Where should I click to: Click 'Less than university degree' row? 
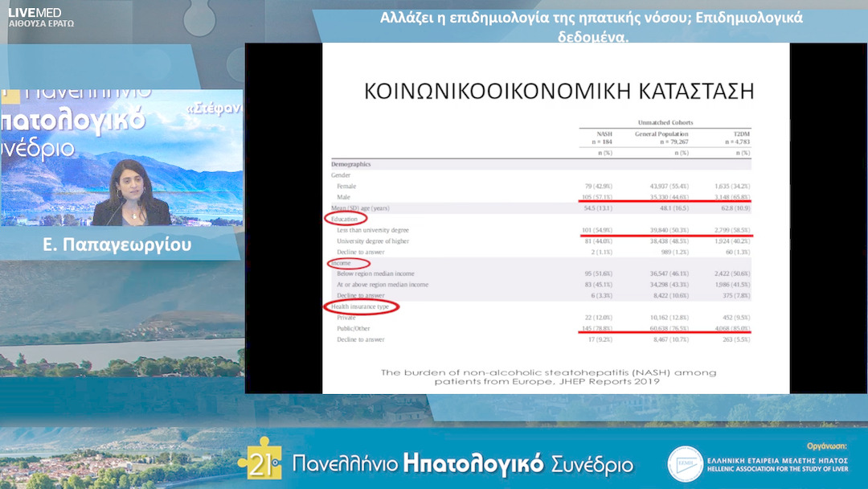click(x=373, y=230)
